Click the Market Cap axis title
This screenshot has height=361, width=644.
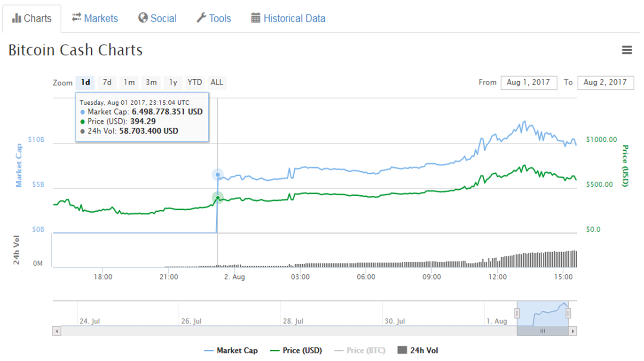click(x=19, y=166)
